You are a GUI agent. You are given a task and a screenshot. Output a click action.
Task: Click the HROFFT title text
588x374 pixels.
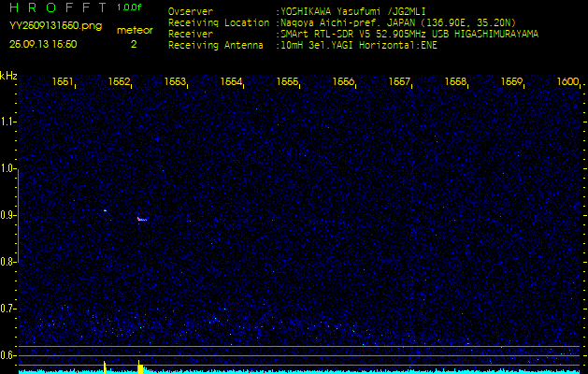[59, 7]
